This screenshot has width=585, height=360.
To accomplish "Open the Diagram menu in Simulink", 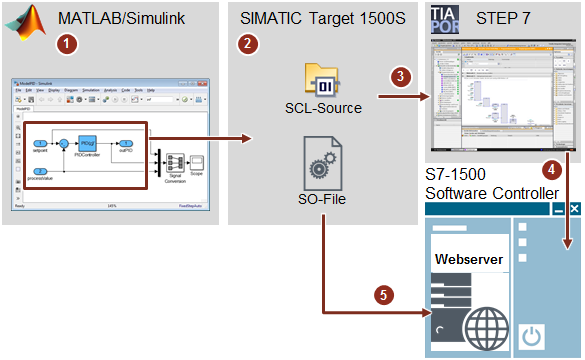I will tap(71, 90).
